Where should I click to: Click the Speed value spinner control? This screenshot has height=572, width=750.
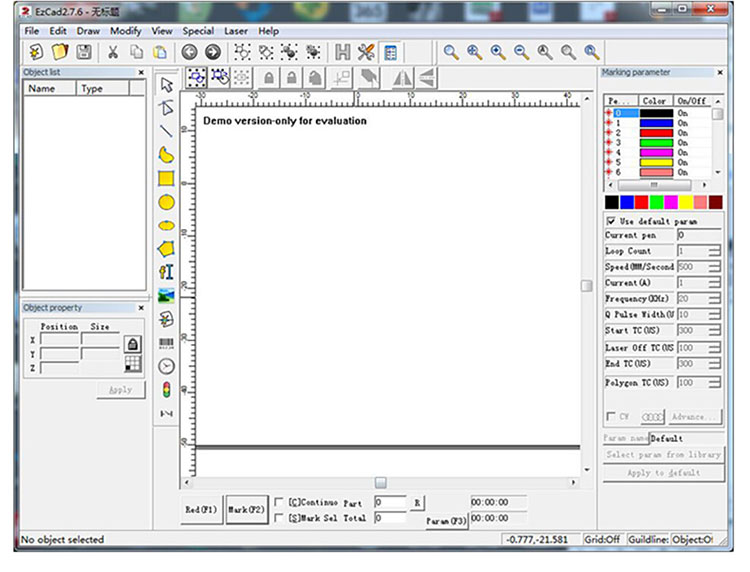[x=714, y=267]
